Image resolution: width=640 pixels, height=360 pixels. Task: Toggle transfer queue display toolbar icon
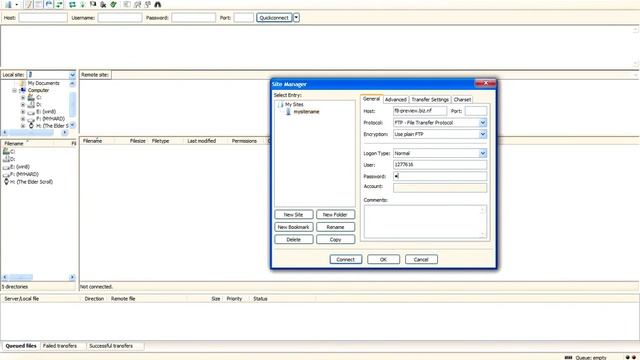point(60,4)
